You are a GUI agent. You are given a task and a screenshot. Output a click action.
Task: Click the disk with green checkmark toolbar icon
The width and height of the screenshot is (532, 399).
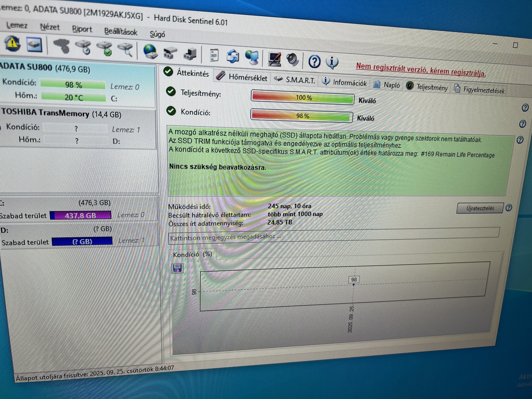104,49
